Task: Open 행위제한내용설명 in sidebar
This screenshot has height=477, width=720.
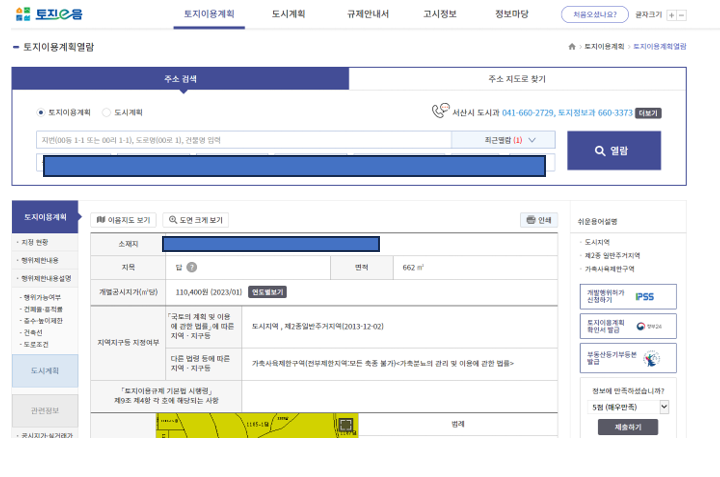Action: point(46,278)
